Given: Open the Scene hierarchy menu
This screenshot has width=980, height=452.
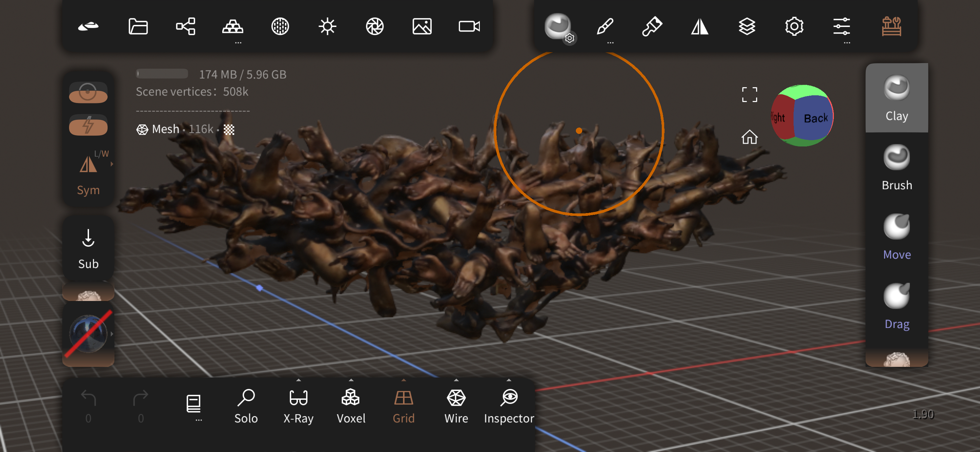Looking at the screenshot, I should pyautogui.click(x=185, y=27).
